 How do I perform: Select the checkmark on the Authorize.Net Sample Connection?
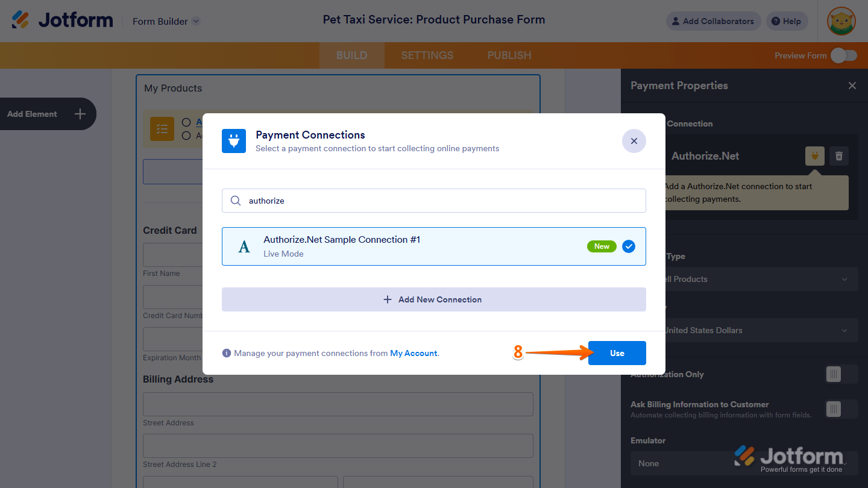[629, 246]
